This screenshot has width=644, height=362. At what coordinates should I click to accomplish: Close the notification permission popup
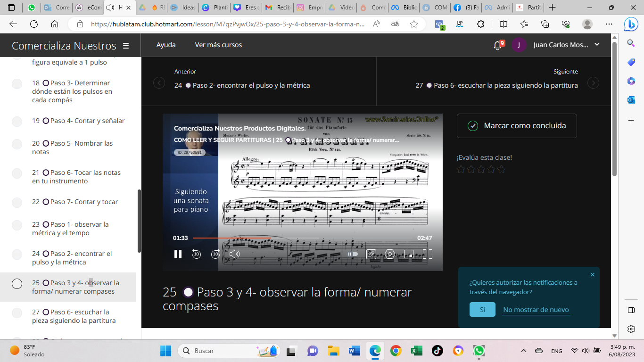coord(593,275)
